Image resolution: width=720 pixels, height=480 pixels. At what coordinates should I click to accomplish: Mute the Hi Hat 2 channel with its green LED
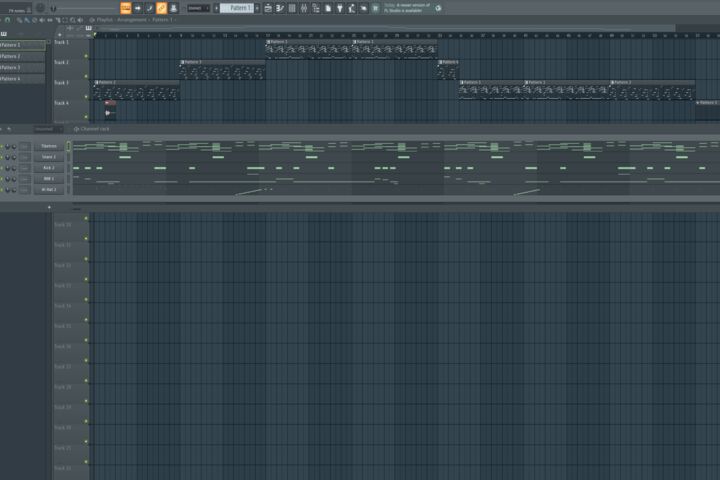pyautogui.click(x=2, y=190)
